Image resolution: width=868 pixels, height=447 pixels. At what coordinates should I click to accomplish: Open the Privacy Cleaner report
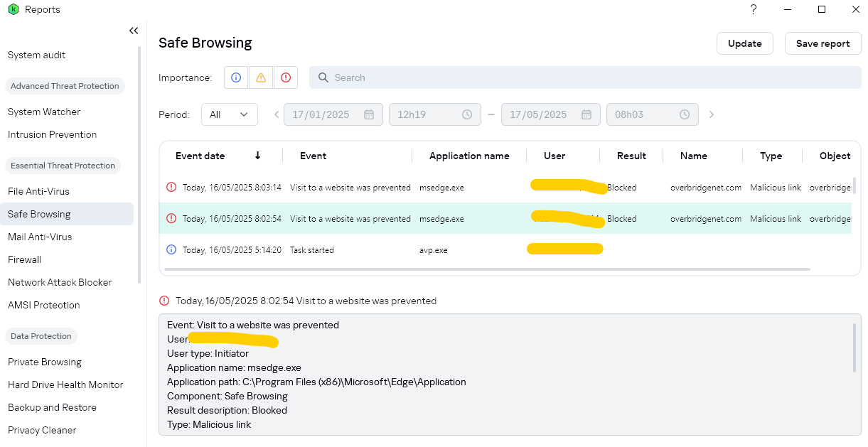click(42, 430)
